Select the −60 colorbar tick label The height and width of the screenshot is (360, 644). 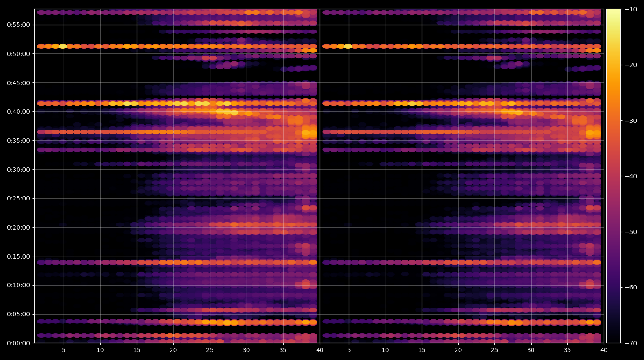pos(631,287)
